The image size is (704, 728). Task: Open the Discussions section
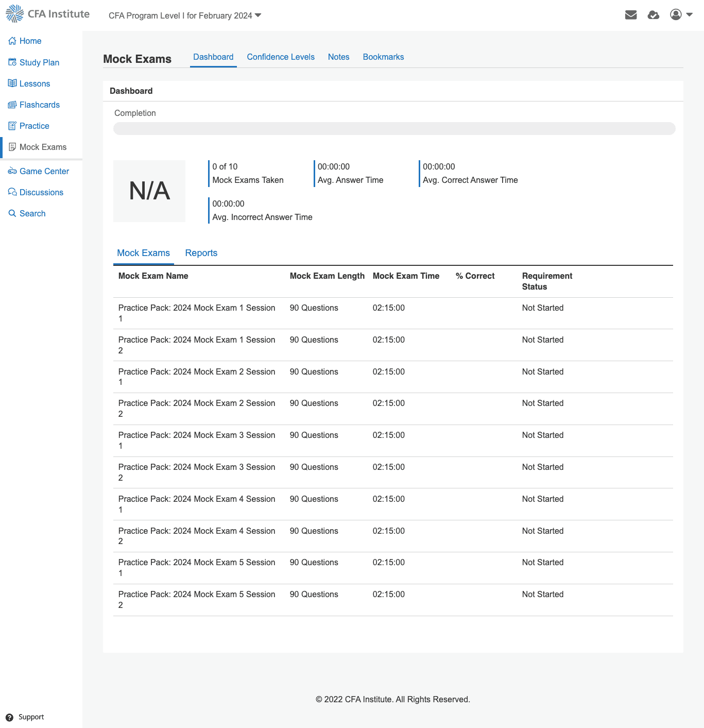pos(41,192)
